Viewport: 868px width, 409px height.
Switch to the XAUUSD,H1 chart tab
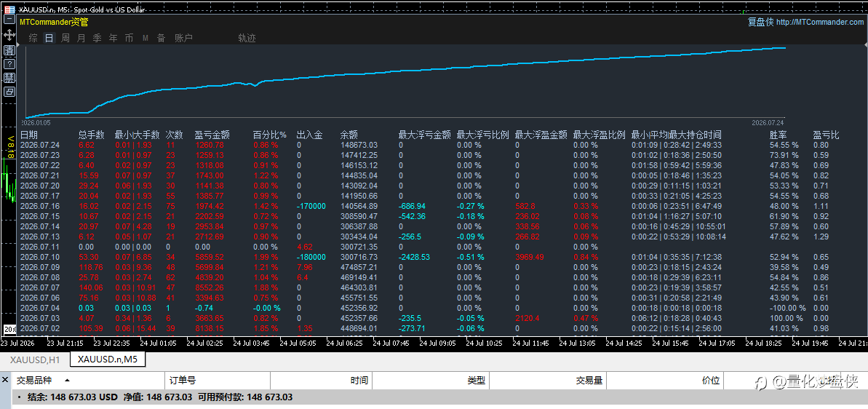(x=33, y=360)
